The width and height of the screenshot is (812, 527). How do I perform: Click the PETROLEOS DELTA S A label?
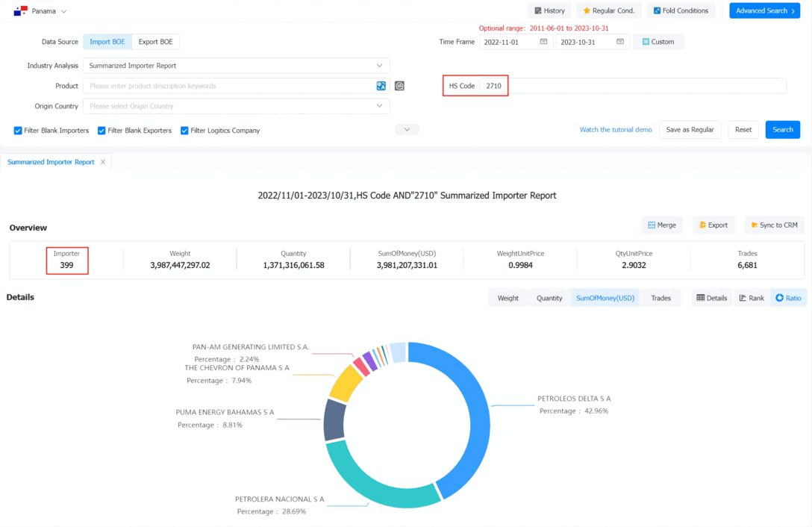pyautogui.click(x=574, y=399)
